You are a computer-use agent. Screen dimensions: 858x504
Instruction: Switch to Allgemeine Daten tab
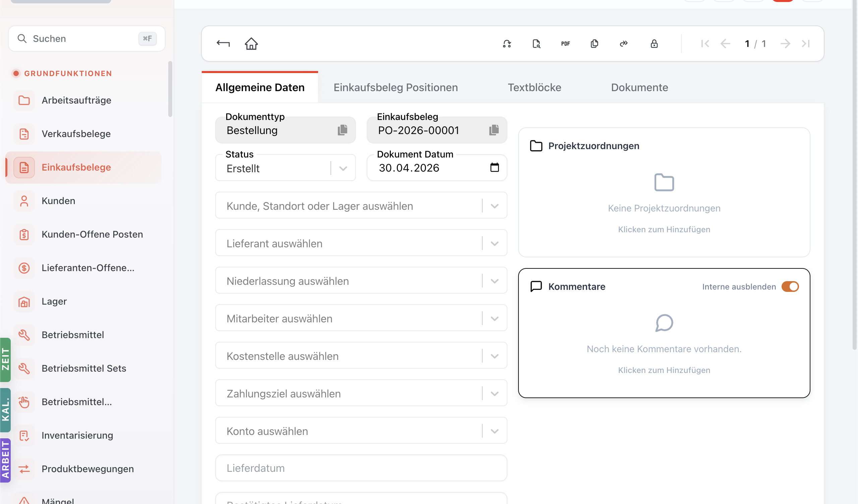point(260,87)
